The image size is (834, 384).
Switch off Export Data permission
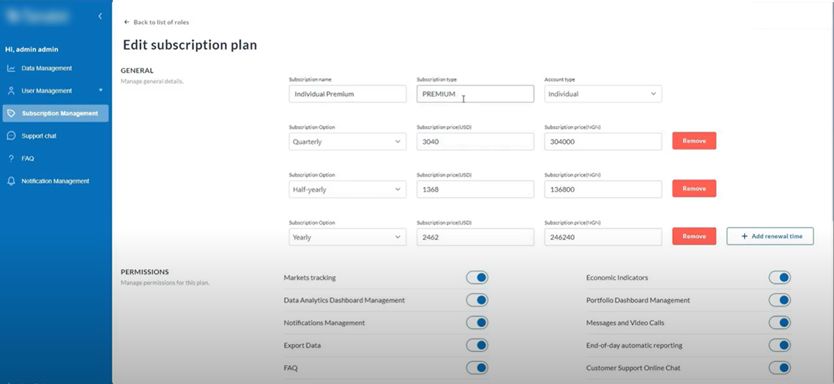pos(477,345)
